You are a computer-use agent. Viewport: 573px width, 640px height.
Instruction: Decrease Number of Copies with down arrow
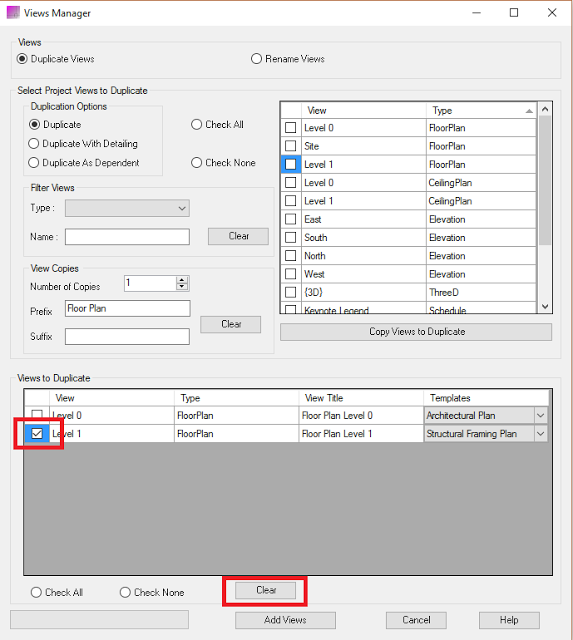(x=182, y=287)
